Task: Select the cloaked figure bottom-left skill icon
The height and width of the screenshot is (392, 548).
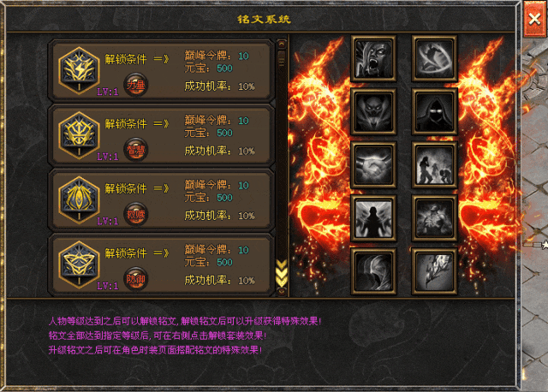Action: click(x=373, y=271)
